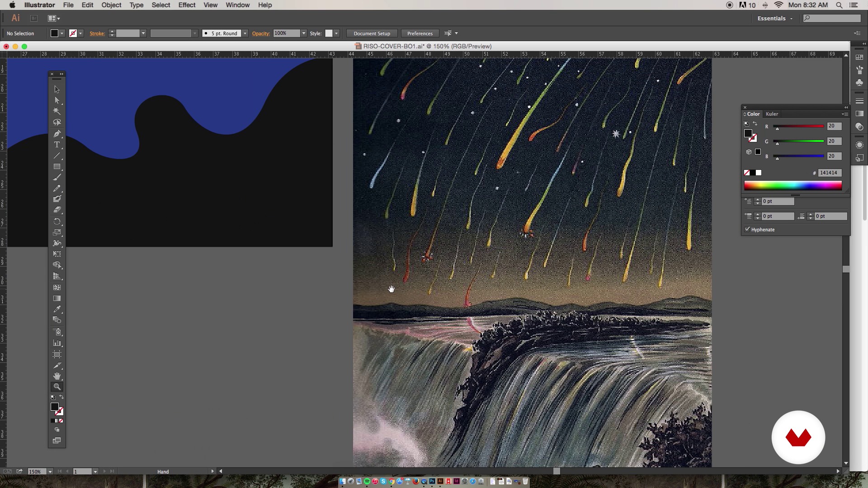Screen dimensions: 868x488
Task: Open the Color panel options menu
Action: coord(845,114)
